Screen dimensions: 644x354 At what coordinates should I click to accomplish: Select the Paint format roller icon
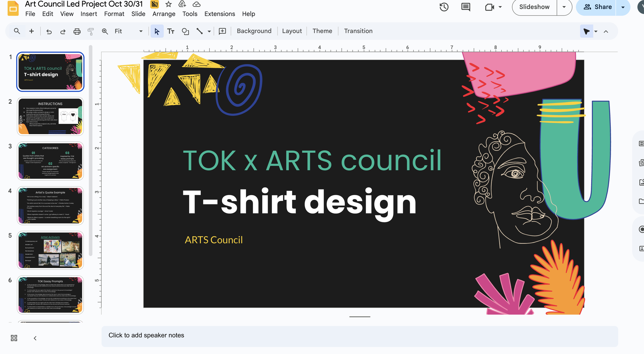coord(91,31)
